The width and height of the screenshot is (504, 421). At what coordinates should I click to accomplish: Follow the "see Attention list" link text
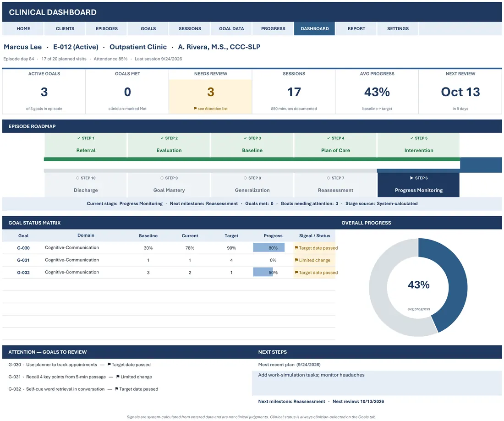pos(213,109)
